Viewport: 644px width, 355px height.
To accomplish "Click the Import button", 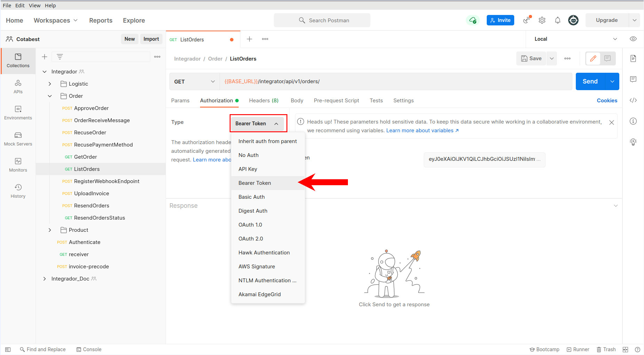I will pos(151,39).
